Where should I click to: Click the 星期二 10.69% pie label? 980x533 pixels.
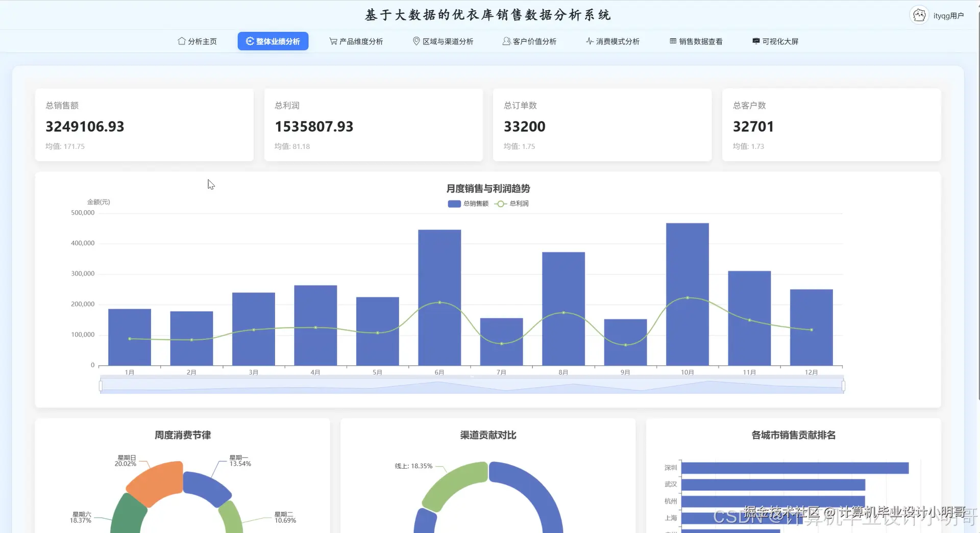(x=285, y=517)
